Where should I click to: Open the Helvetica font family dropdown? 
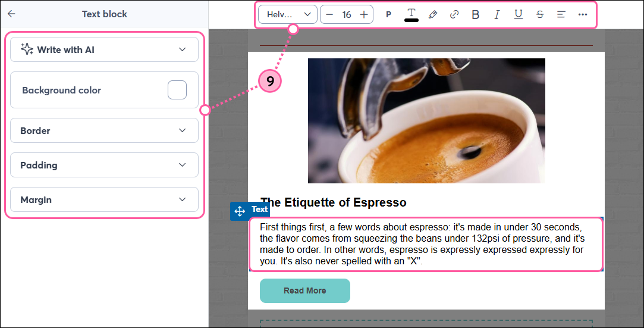point(287,14)
